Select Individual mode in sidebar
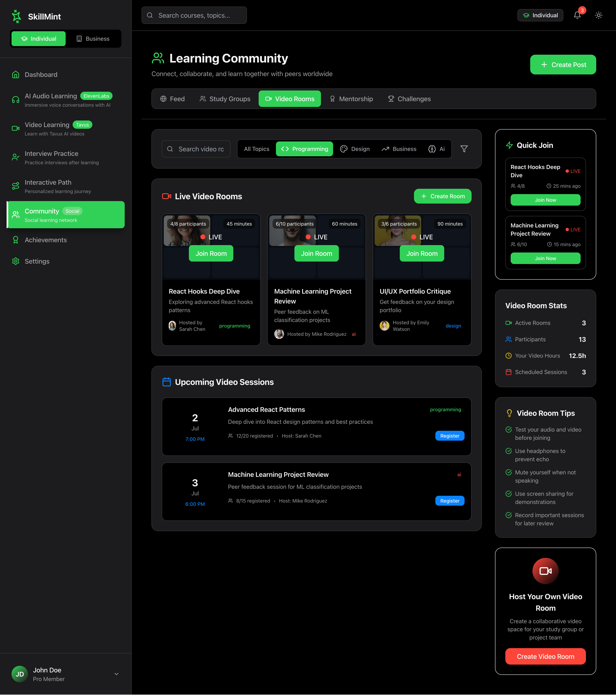The height and width of the screenshot is (695, 616). click(38, 39)
